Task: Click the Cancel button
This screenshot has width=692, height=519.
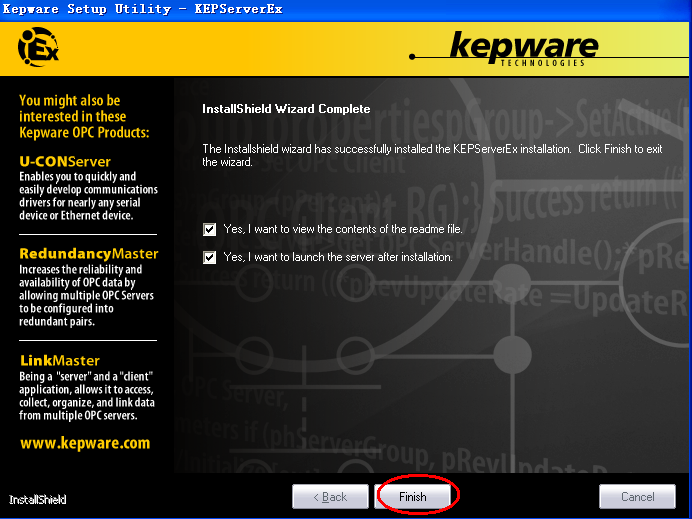Action: click(637, 497)
